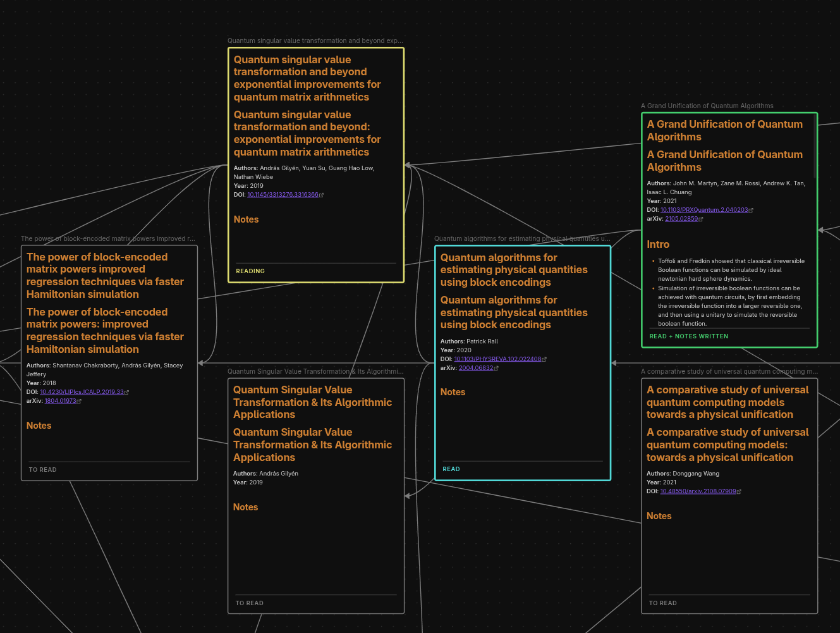Click 'Year: 2018' in Chakraborty card
Screen dimensions: 840x633
[41, 383]
